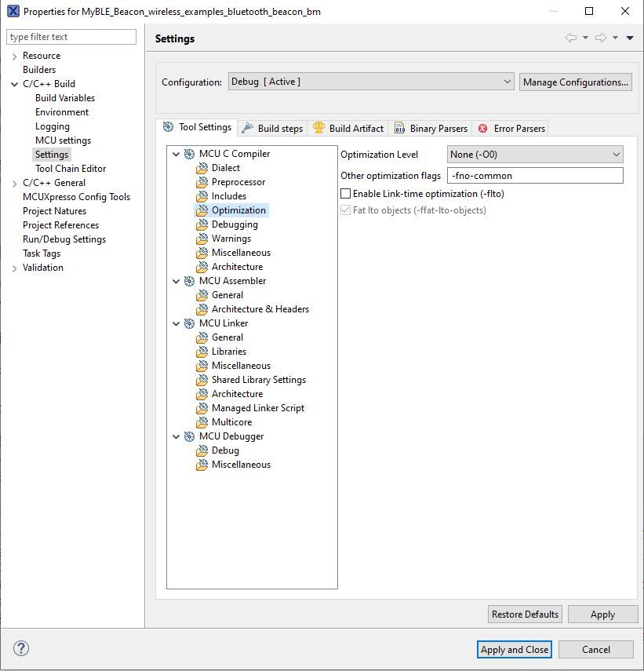Screen dimensions: 644x671
Task: Select Environment under C/C++ Build
Action: (x=62, y=112)
